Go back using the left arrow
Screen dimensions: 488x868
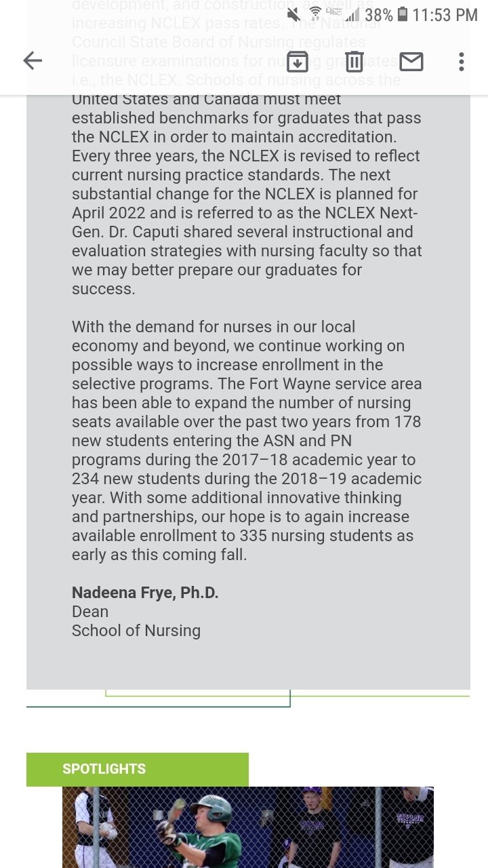pos(33,61)
